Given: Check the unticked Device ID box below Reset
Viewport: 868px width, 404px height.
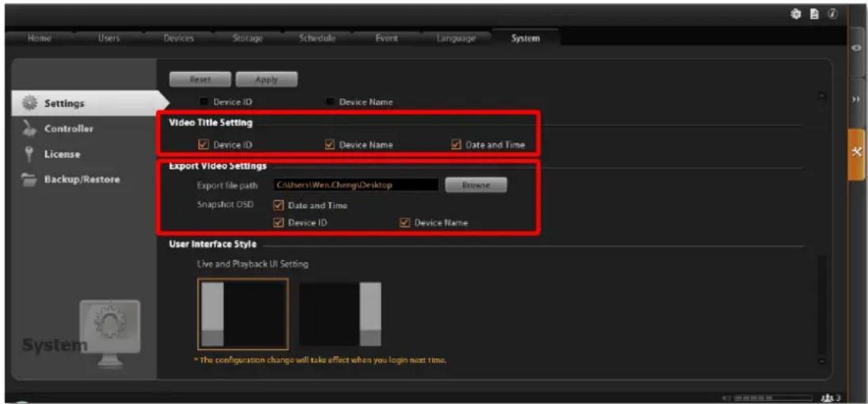Looking at the screenshot, I should click(x=204, y=102).
